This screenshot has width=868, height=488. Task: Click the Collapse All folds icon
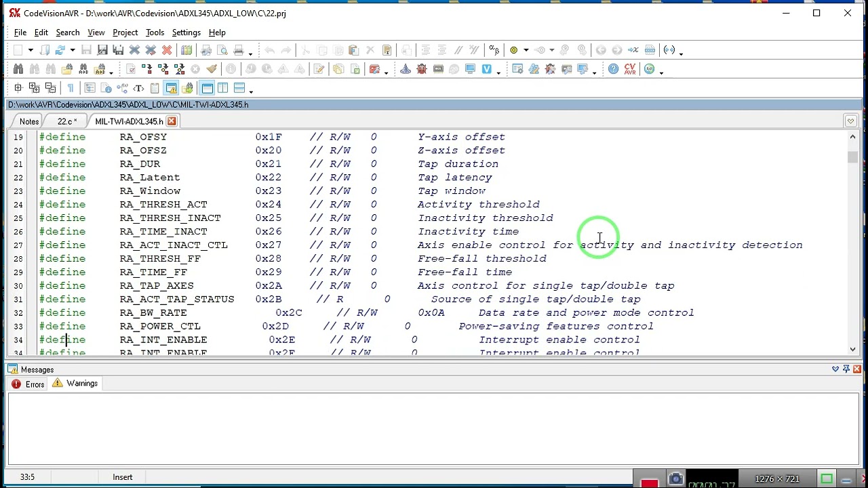click(51, 88)
